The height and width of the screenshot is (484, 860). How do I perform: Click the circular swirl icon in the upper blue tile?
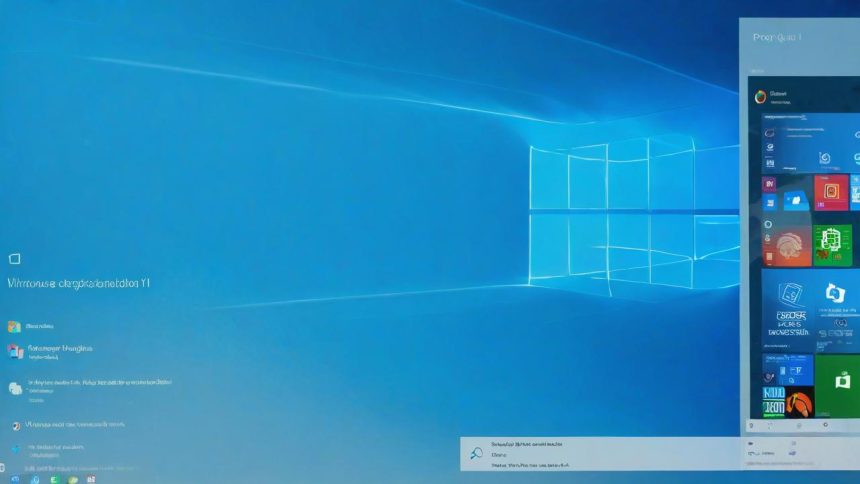point(824,159)
